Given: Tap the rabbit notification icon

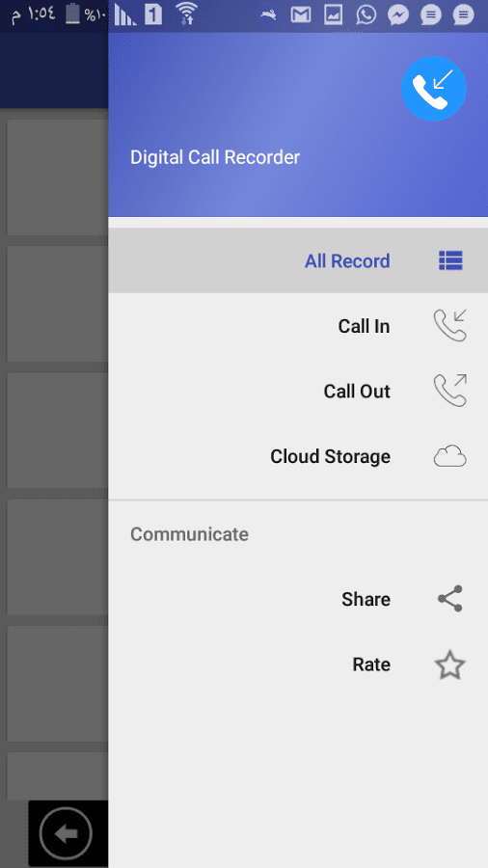Looking at the screenshot, I should pos(268,15).
